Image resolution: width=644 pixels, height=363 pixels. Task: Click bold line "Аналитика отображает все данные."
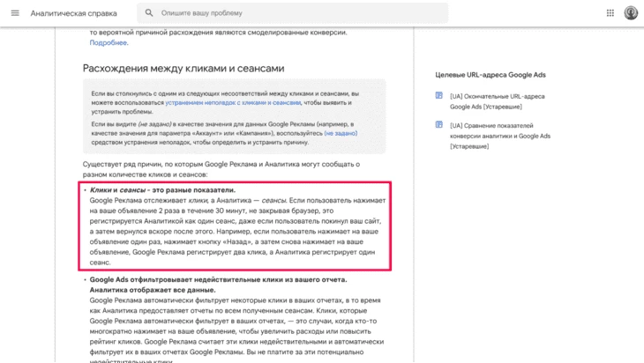(153, 290)
